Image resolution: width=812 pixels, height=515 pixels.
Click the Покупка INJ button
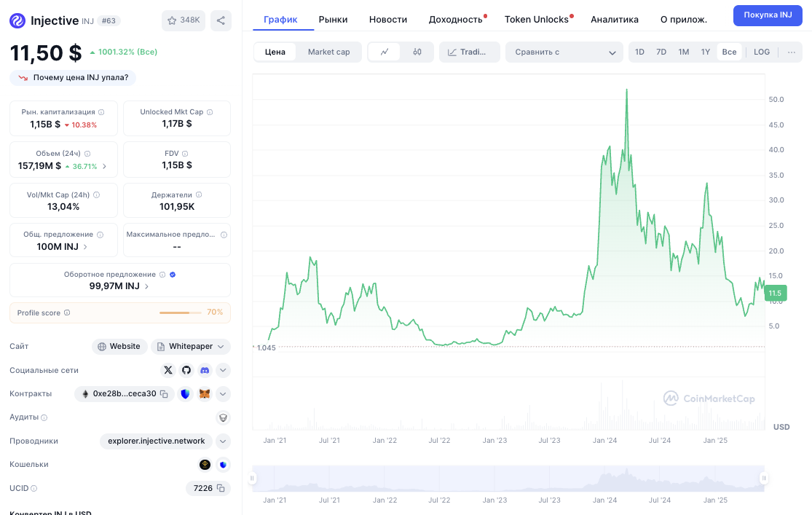[768, 15]
